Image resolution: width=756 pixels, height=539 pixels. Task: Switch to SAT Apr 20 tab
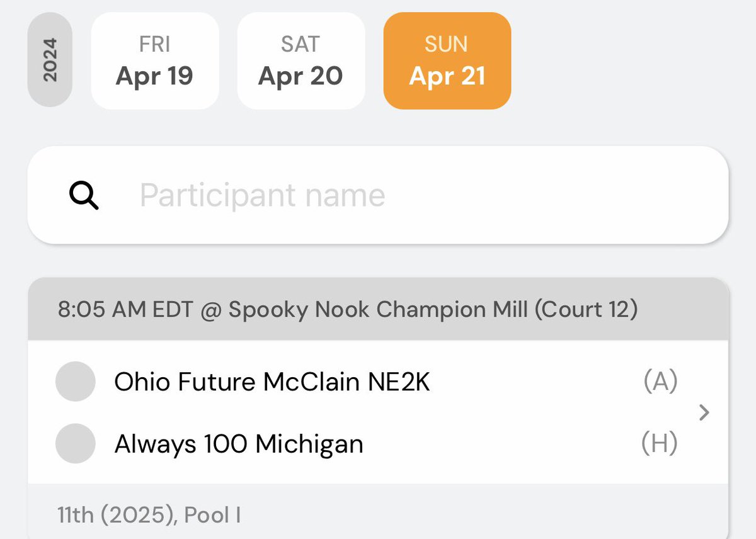click(x=301, y=61)
